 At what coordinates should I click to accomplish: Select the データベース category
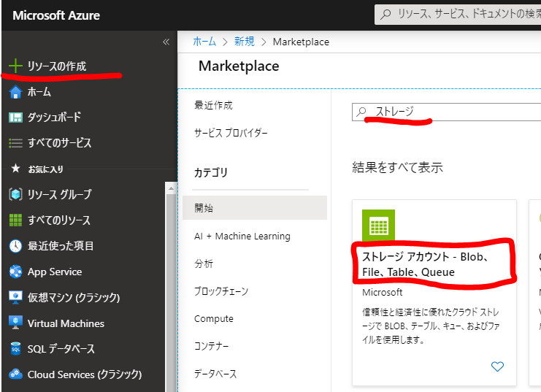[x=215, y=374]
